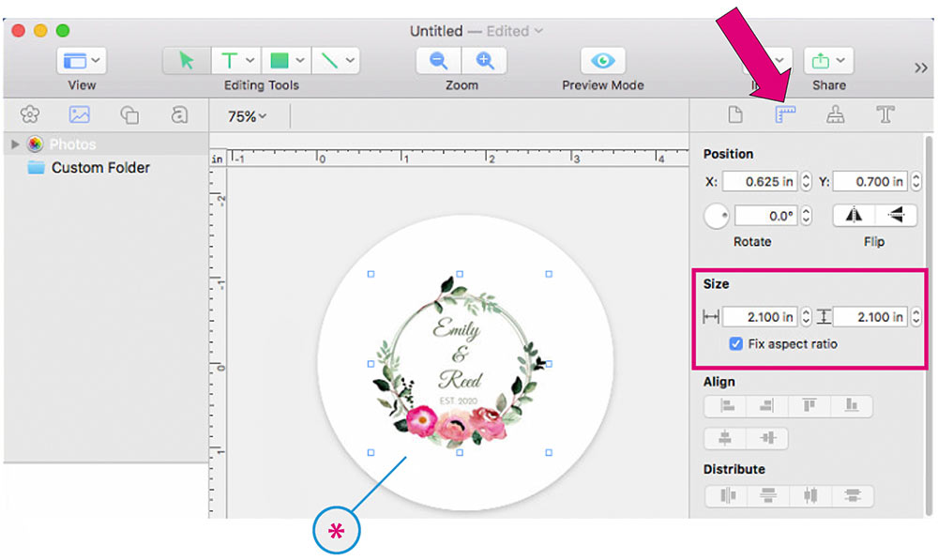938x560 pixels.
Task: Select the arrow selection tool
Action: (187, 60)
